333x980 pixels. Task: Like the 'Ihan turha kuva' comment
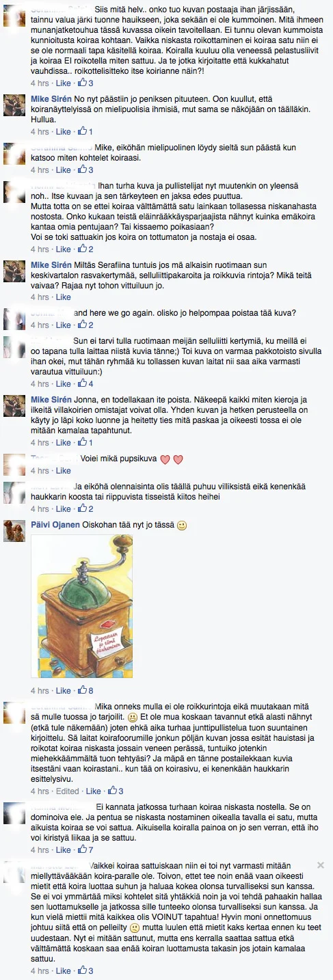[x=63, y=249]
